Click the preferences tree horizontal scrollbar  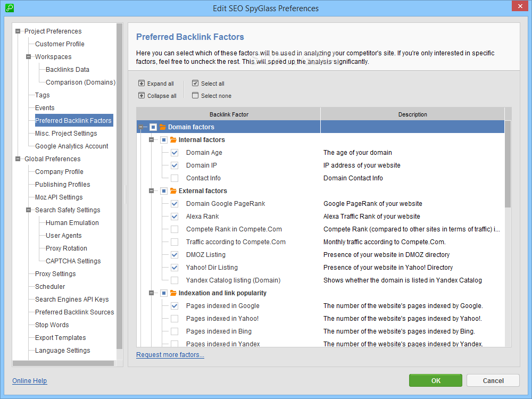click(63, 363)
